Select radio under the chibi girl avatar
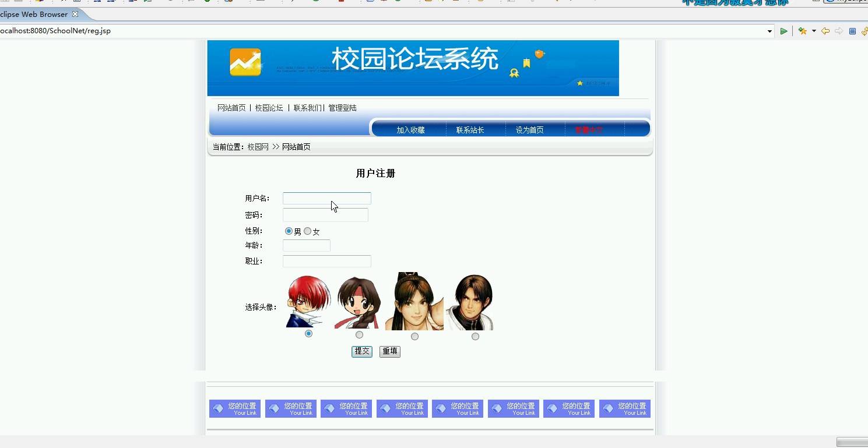The image size is (868, 448). (359, 335)
